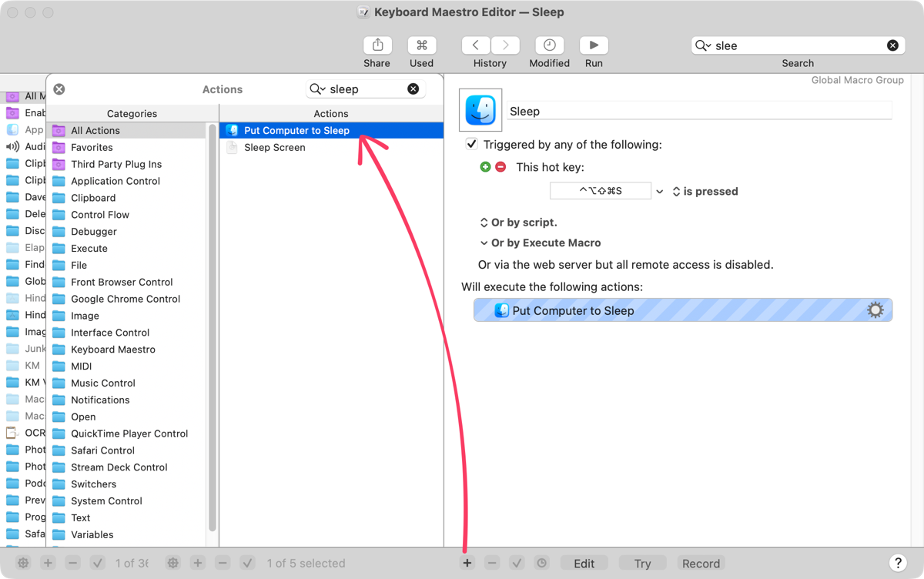Go back in History
This screenshot has width=924, height=579.
pyautogui.click(x=476, y=45)
